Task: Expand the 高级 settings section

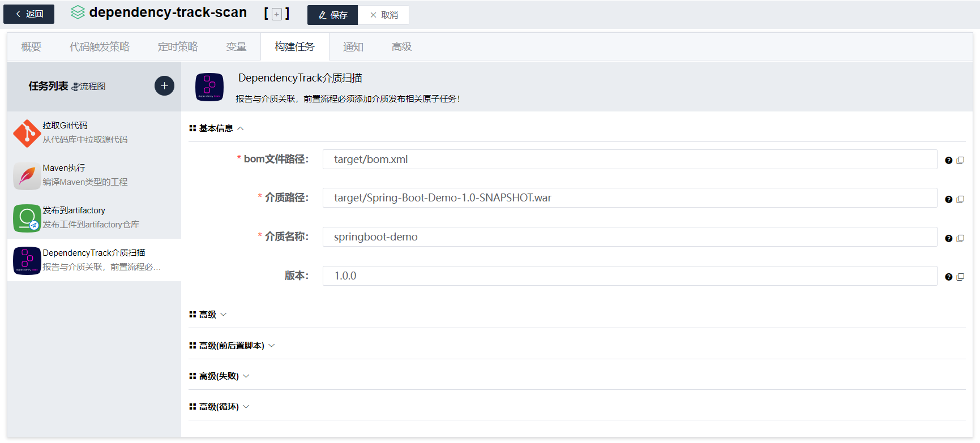Action: pos(208,315)
